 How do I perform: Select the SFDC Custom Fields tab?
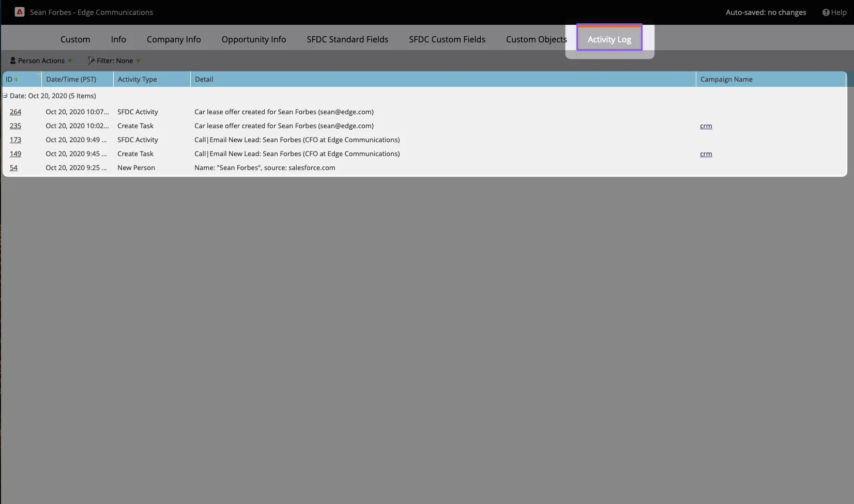pyautogui.click(x=447, y=39)
